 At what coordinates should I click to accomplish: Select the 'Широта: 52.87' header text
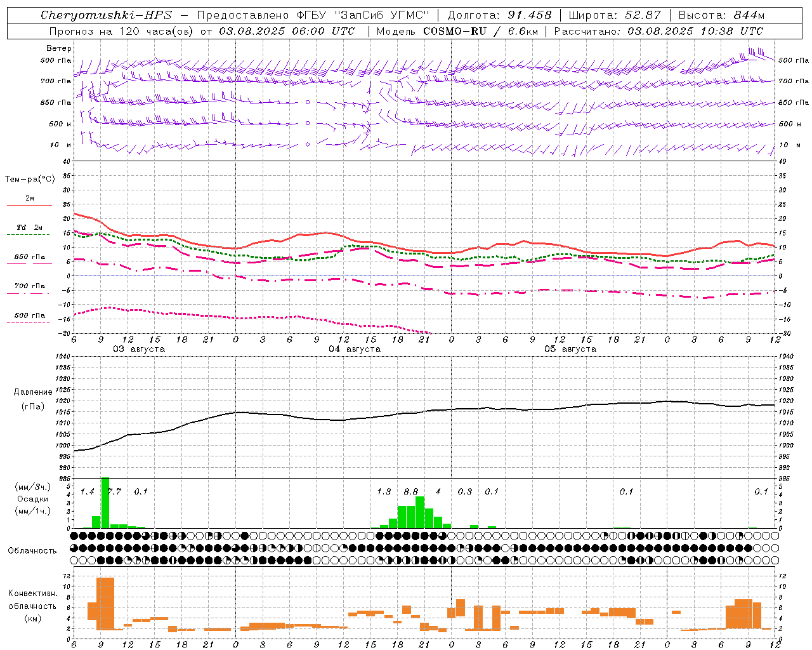click(x=615, y=15)
